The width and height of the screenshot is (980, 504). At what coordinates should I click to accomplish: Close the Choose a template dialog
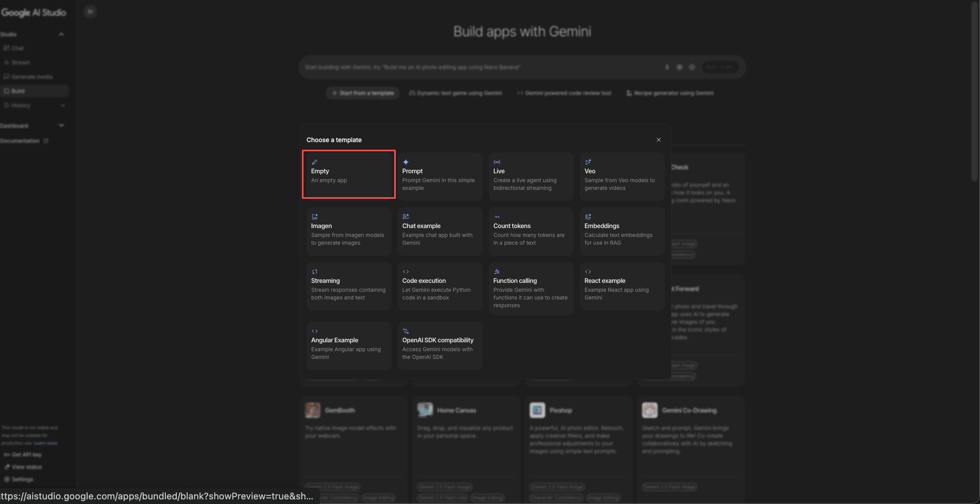pyautogui.click(x=659, y=140)
